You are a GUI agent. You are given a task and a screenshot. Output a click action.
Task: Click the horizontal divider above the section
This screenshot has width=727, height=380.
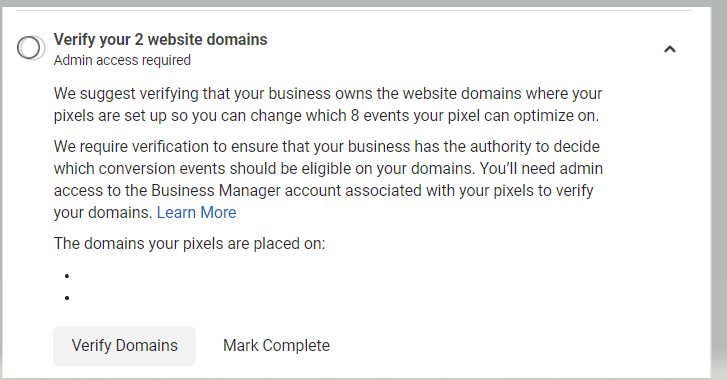click(x=355, y=10)
